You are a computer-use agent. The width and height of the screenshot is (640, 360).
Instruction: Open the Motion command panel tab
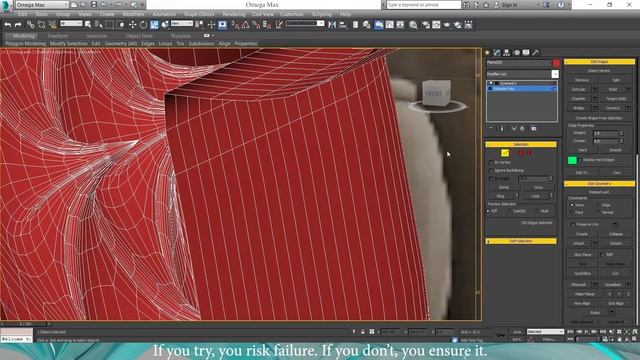tap(517, 52)
